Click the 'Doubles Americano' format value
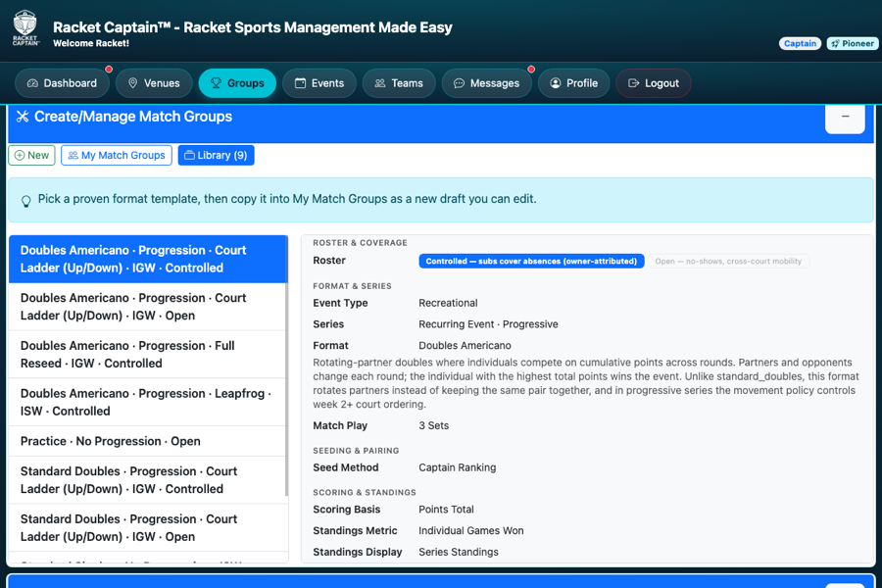The image size is (882, 588). (465, 346)
